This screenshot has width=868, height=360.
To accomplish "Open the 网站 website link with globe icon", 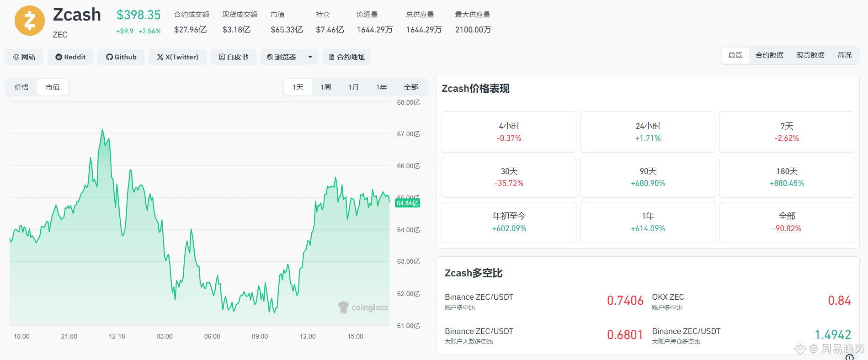I will [24, 57].
